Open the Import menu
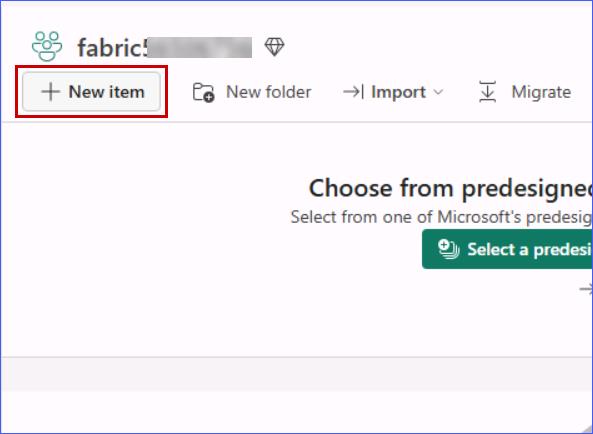Image resolution: width=593 pixels, height=434 pixels. coord(393,92)
